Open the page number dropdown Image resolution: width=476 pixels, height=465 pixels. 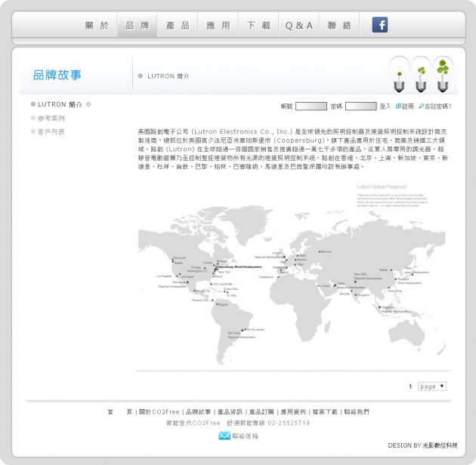432,386
